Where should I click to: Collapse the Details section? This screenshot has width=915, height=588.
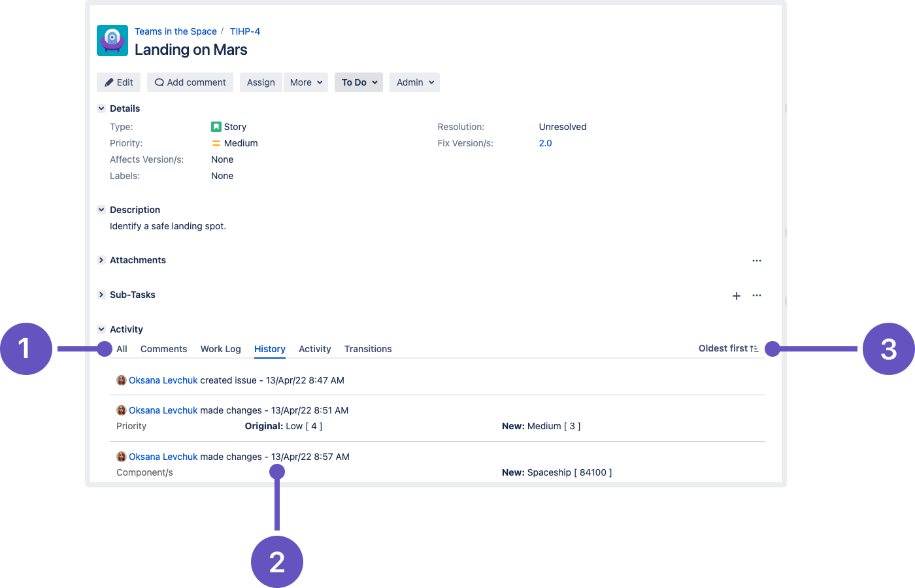pos(101,108)
